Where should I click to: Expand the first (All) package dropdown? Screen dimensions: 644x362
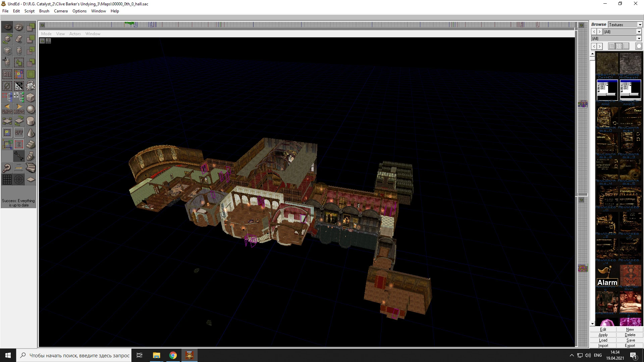[639, 32]
